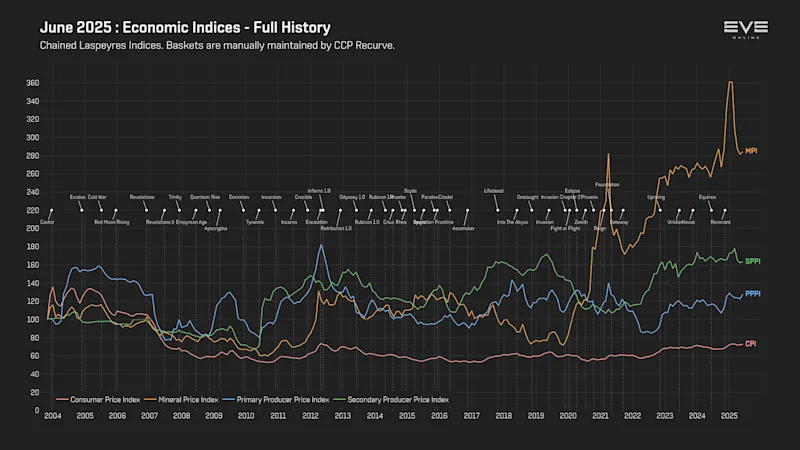Screen dimensions: 800x450
Task: Click the 2025 year label on x-axis
Action: click(x=729, y=416)
